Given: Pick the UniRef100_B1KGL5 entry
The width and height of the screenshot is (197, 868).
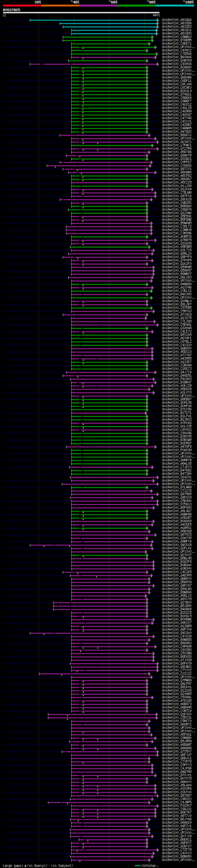Looking at the screenshot, I should point(177,616).
